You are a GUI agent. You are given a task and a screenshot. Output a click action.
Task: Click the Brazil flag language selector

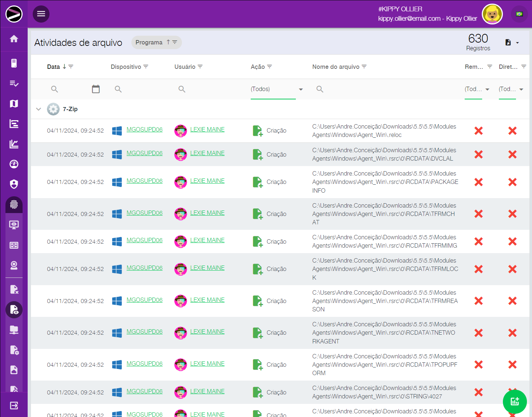(x=519, y=14)
